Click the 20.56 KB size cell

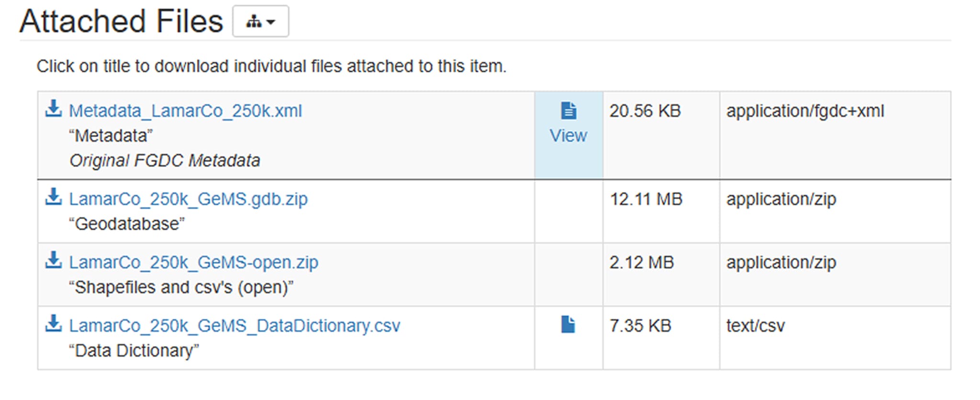click(x=661, y=135)
